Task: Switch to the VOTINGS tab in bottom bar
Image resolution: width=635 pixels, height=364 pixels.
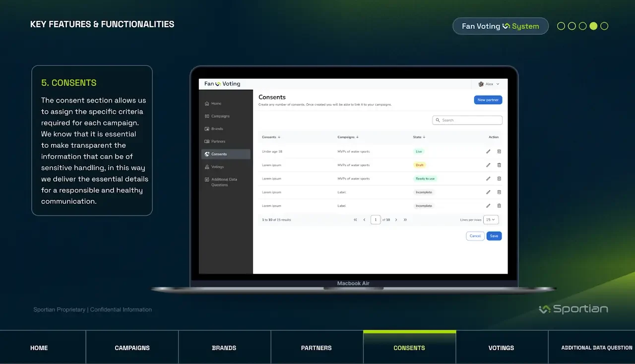Action: tap(501, 348)
